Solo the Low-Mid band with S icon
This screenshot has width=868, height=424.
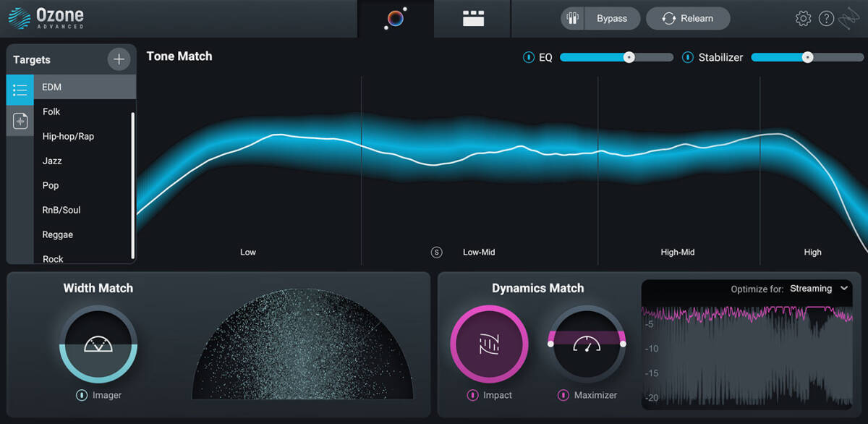[x=436, y=253]
